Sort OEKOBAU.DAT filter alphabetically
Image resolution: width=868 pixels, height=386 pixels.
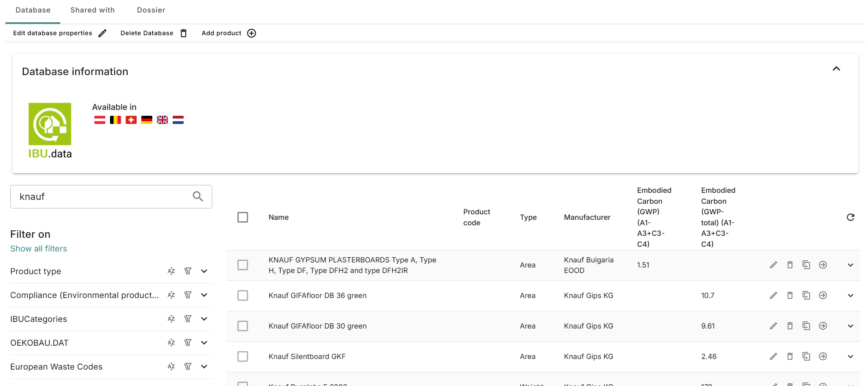[171, 343]
